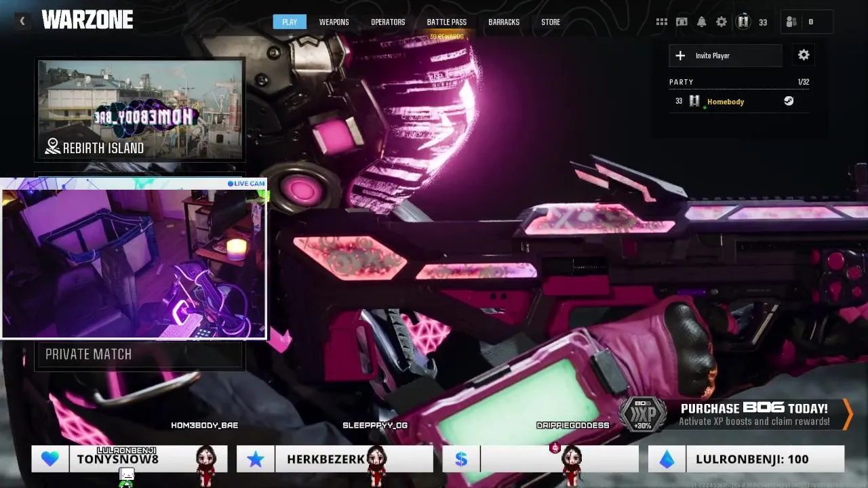Click the Invite Player button
868x488 pixels.
pyautogui.click(x=726, y=56)
